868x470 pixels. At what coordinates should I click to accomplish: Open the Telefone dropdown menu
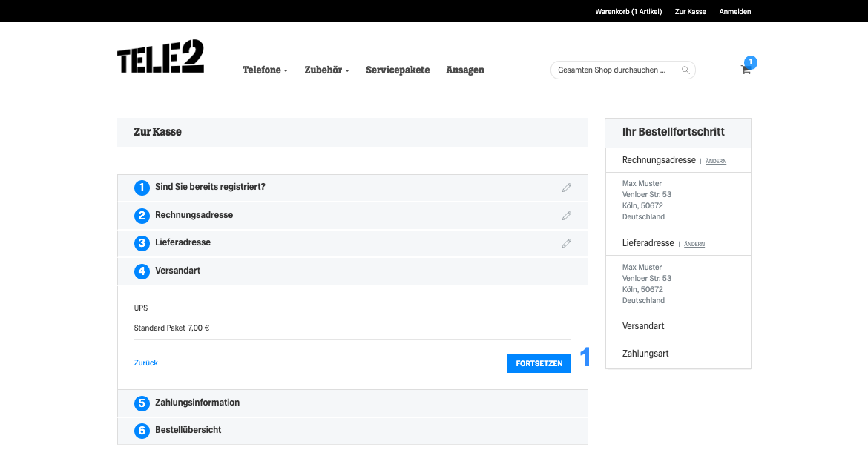click(x=265, y=70)
